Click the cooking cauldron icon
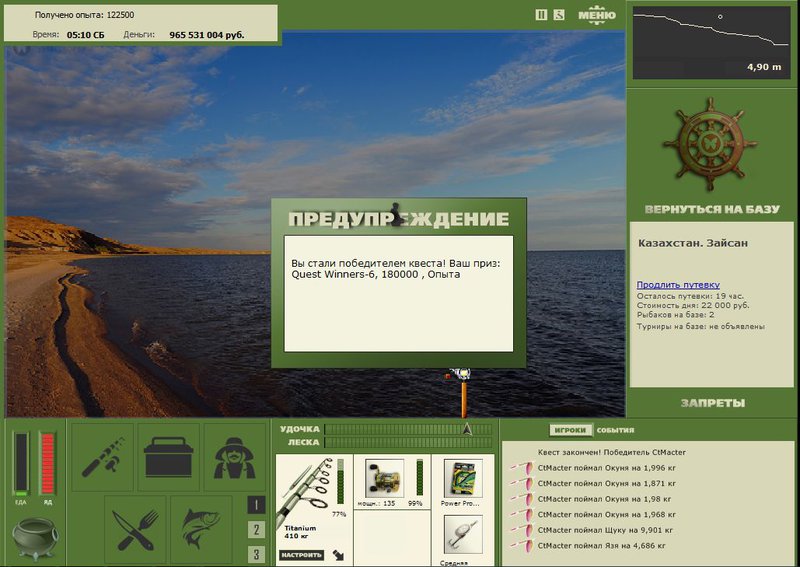Viewport: 800px width, 567px height. (35, 538)
